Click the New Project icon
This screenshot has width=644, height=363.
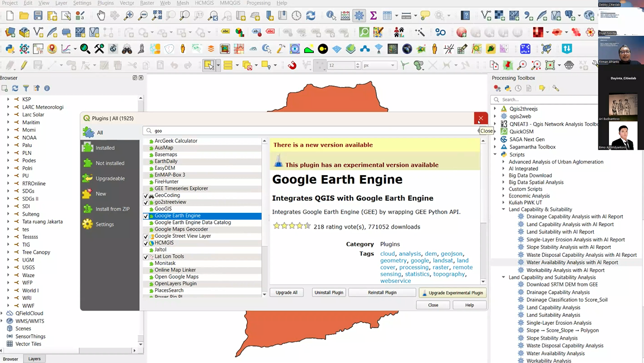10,16
